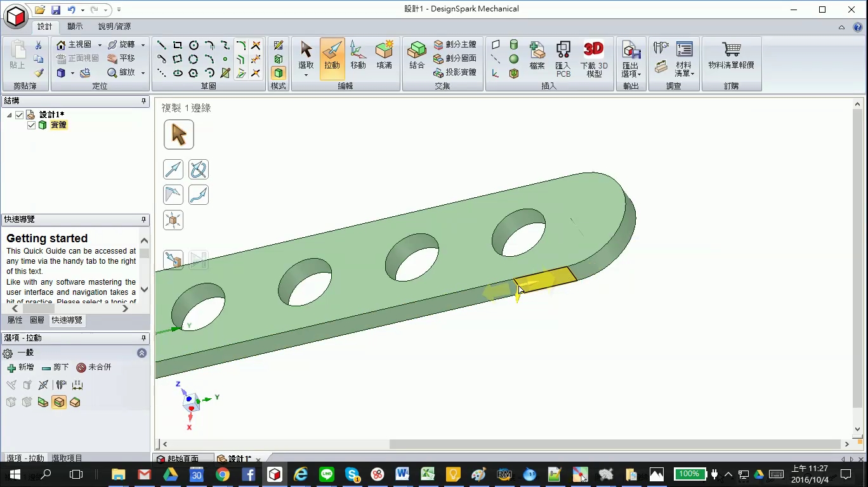
Task: Open the 屬性 panel tab
Action: pyautogui.click(x=15, y=320)
